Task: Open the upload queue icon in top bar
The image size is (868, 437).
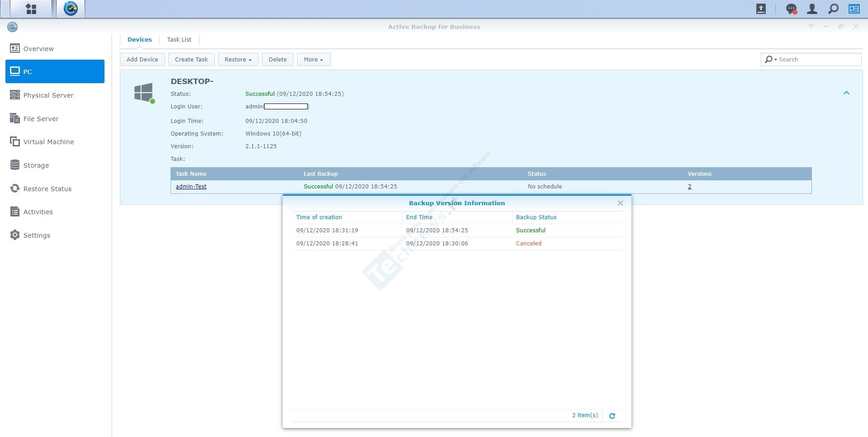Action: [761, 9]
